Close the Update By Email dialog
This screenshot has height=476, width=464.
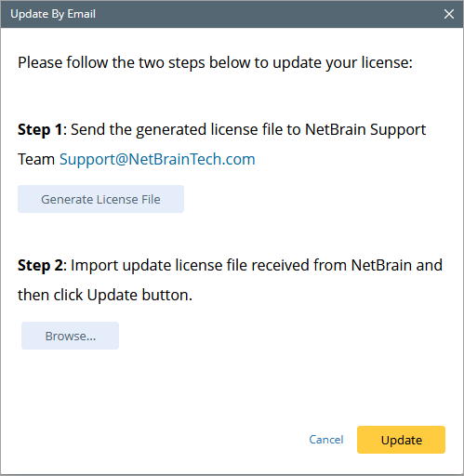[x=449, y=14]
